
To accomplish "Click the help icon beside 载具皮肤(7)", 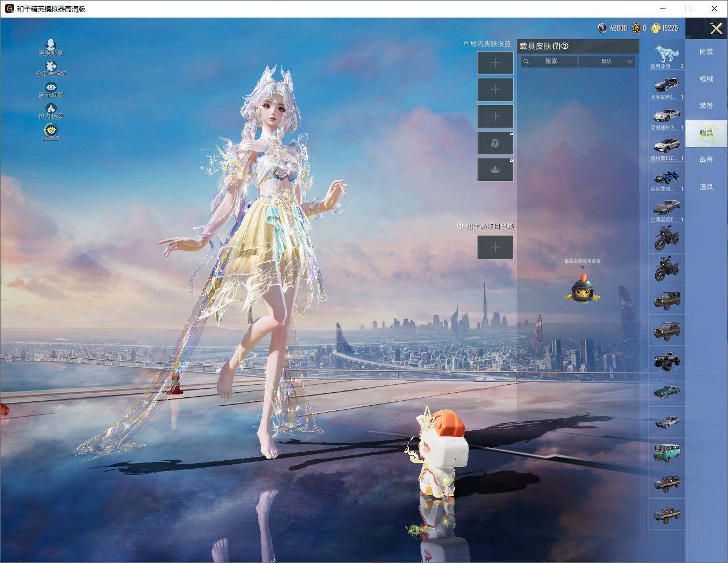I will click(x=564, y=47).
